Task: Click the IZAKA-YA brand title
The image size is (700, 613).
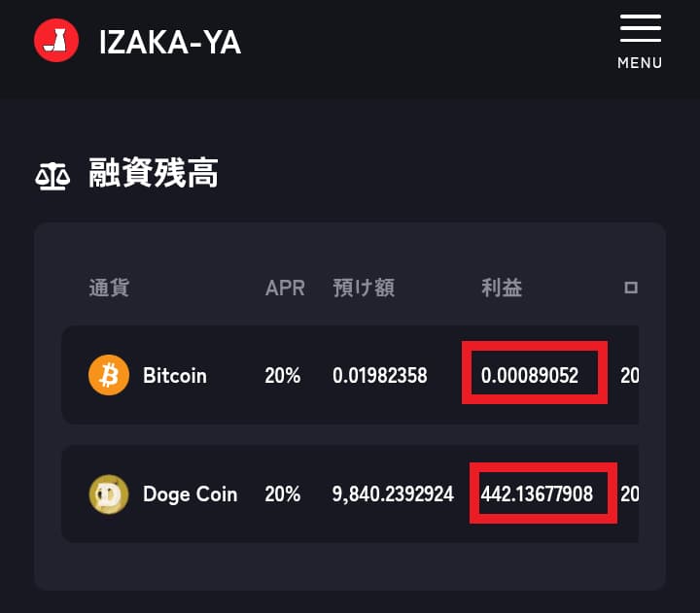Action: point(170,43)
